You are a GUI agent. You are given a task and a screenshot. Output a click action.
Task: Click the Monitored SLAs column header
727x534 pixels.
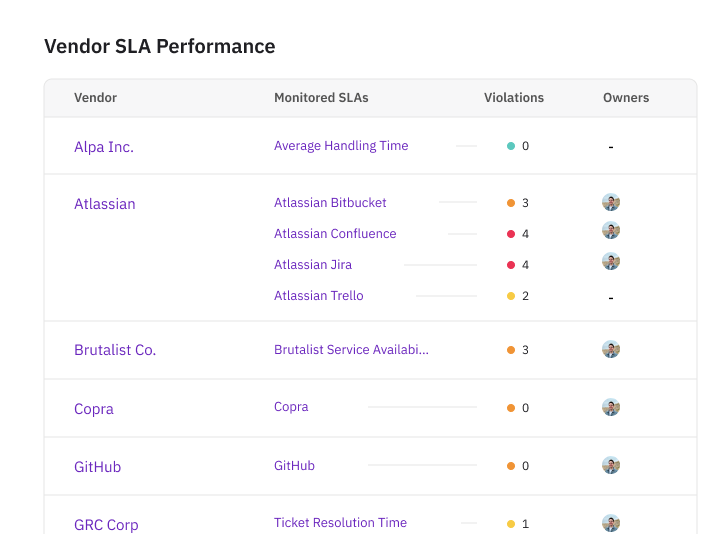coord(321,98)
